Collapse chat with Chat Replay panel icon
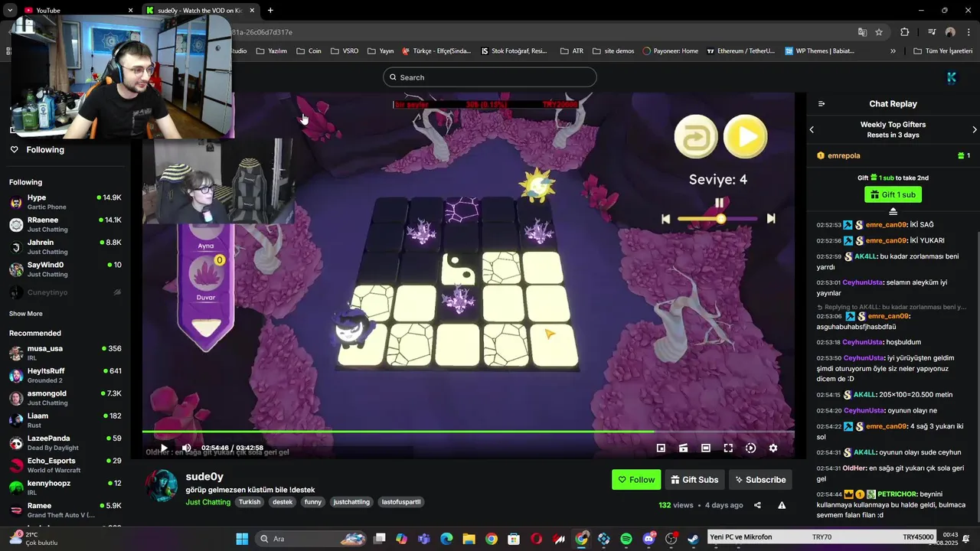Viewport: 980px width, 551px height. tap(822, 104)
